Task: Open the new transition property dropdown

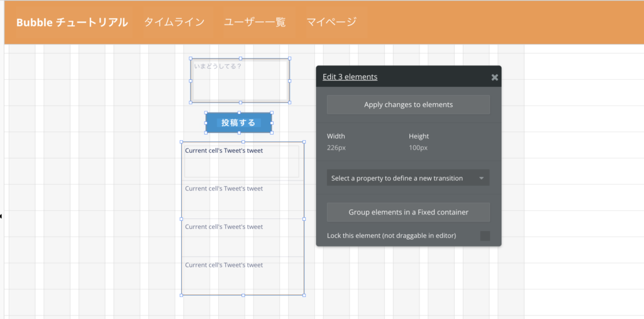Action: tap(408, 179)
